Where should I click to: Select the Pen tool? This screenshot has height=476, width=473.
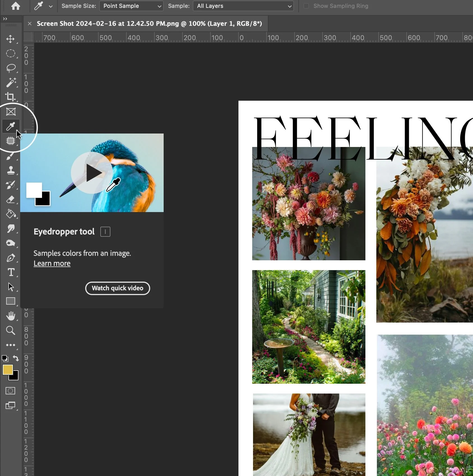(11, 258)
